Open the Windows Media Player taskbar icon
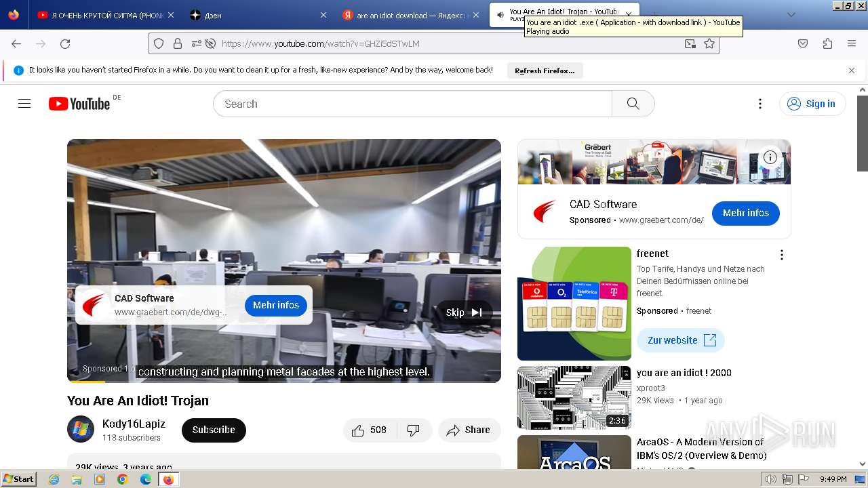This screenshot has width=868, height=488. (x=100, y=479)
